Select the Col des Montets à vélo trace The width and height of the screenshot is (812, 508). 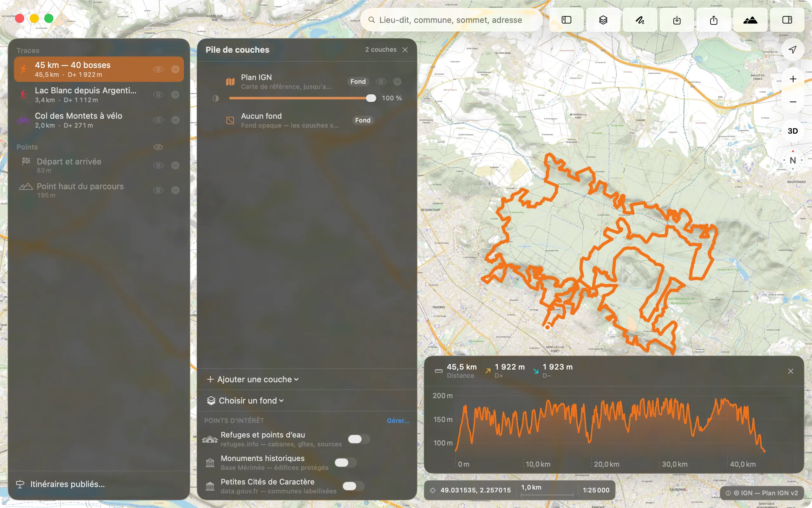pos(99,120)
